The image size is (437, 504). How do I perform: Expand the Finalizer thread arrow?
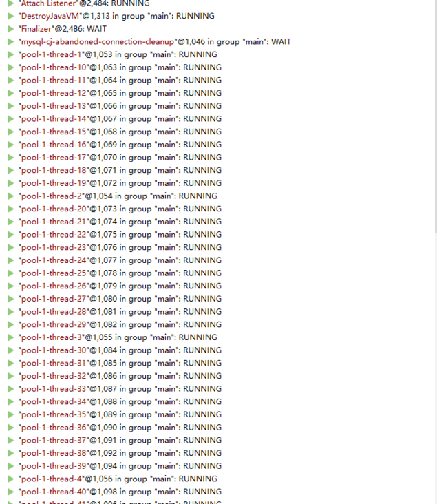(10, 29)
